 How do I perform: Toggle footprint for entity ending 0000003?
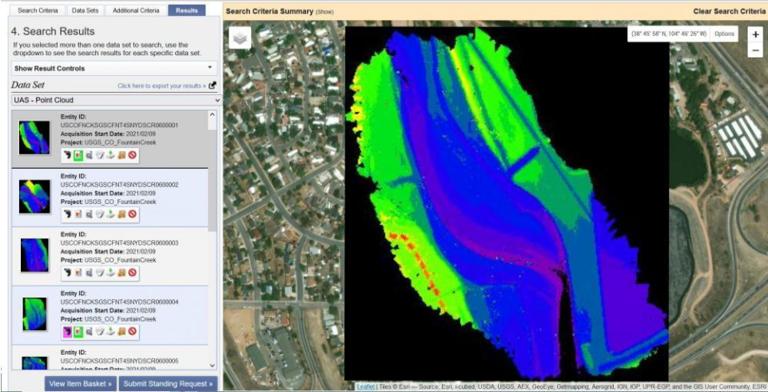coord(67,272)
